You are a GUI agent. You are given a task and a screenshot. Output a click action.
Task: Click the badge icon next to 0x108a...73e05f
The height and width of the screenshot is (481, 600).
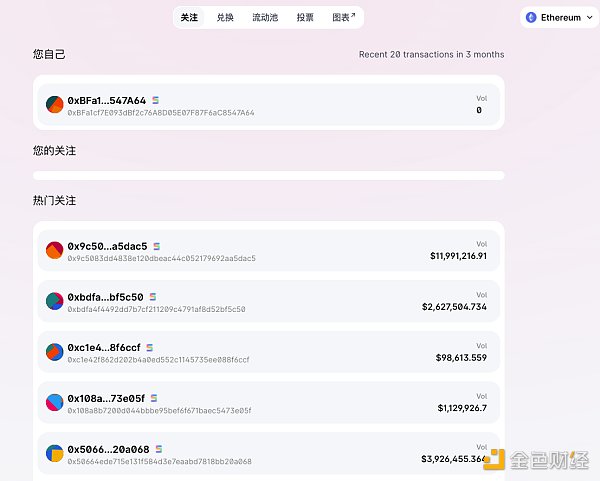coord(154,399)
